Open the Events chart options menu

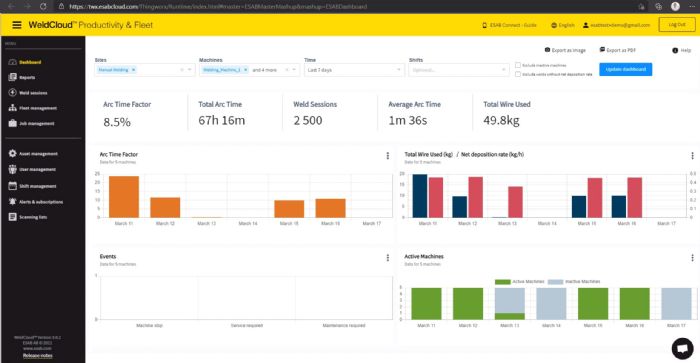pyautogui.click(x=388, y=258)
